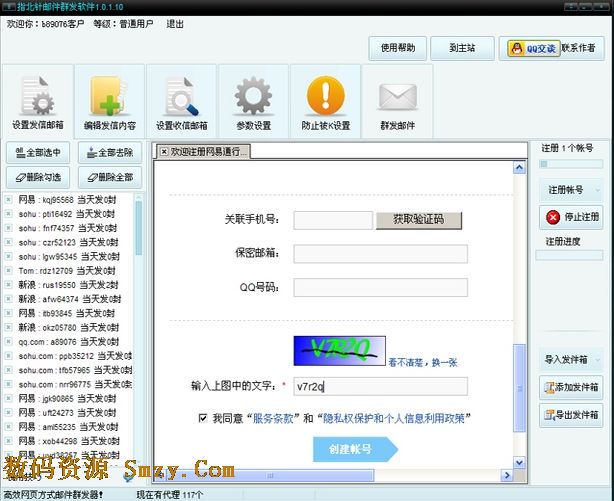Screen dimensions: 614x501
Task: Open the 群发邮件 envelope icon
Action: pos(397,101)
